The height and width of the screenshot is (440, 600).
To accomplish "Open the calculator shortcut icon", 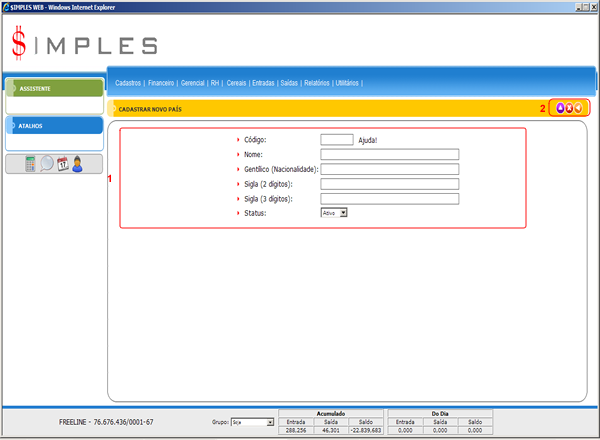I will click(29, 164).
